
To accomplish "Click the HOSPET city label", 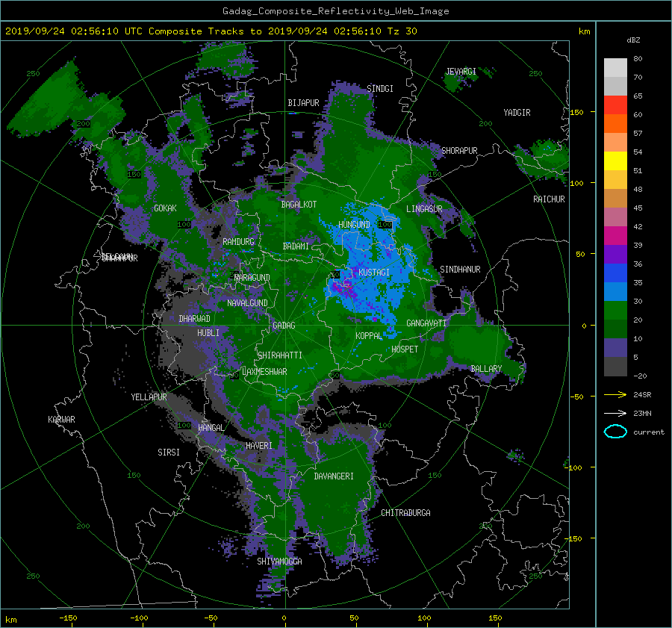I will pyautogui.click(x=405, y=349).
